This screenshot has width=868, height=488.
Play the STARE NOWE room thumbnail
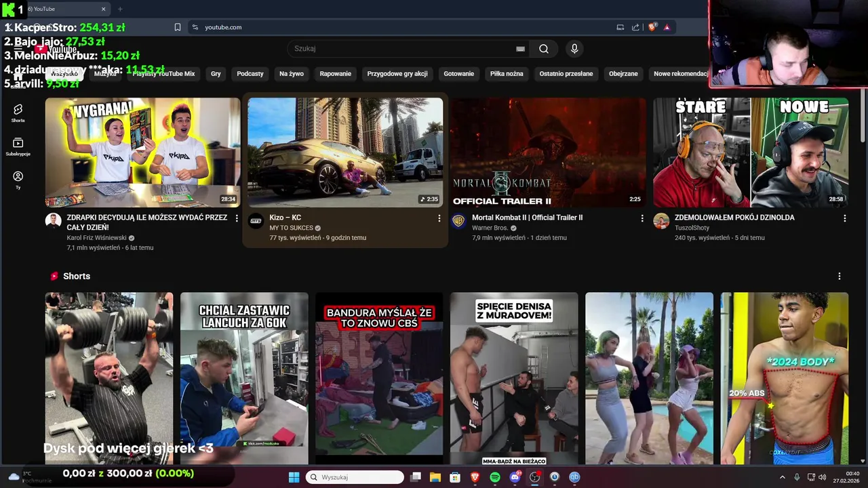point(751,152)
